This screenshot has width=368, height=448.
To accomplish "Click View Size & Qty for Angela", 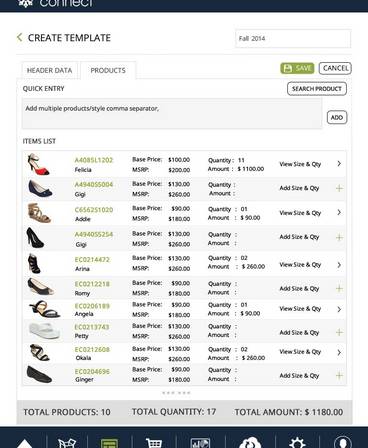I will 300,309.
